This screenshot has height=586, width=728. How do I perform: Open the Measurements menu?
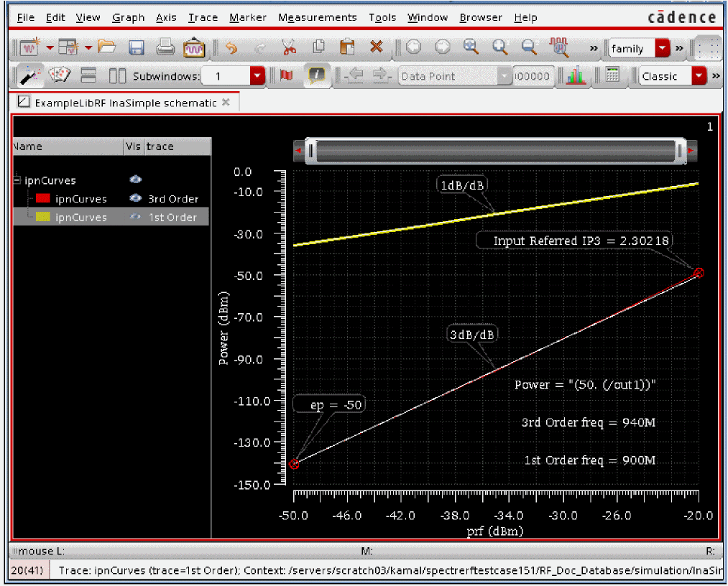(317, 17)
